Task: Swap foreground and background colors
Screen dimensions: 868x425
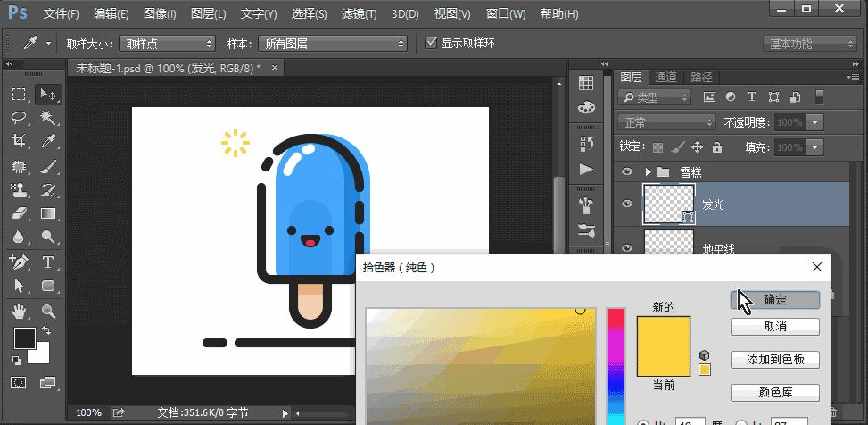Action: (x=46, y=330)
